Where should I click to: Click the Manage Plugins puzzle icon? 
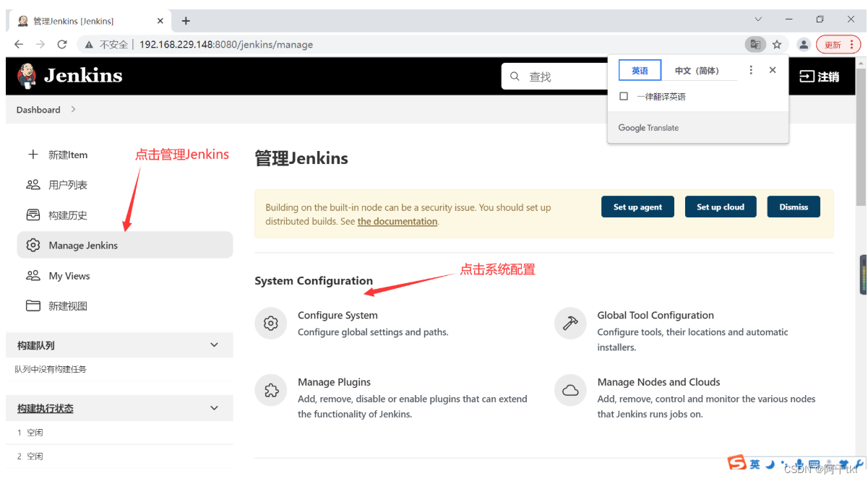pos(271,391)
